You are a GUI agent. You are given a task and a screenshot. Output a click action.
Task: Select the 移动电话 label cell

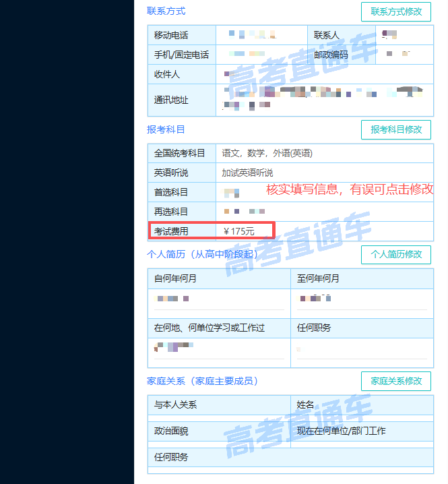tap(182, 35)
